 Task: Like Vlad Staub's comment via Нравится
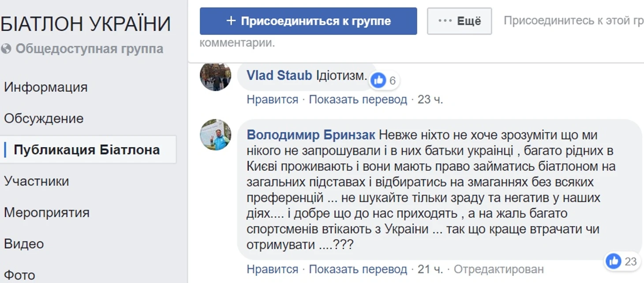[272, 99]
